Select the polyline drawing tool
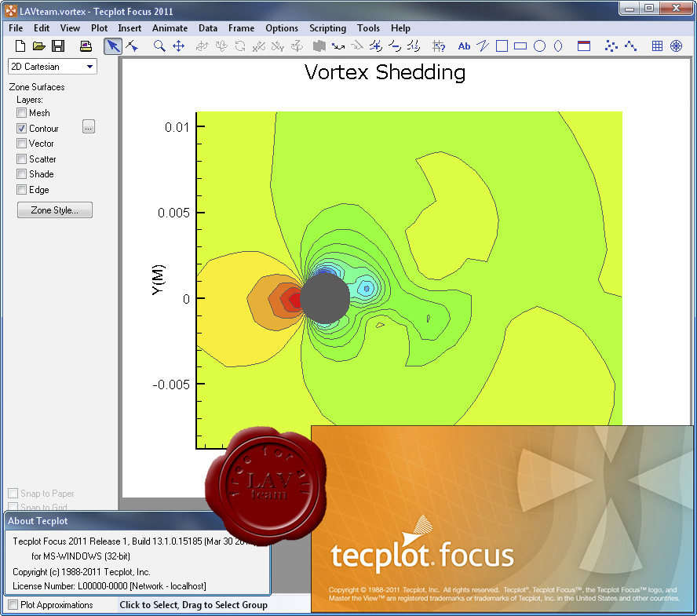Viewport: 697px width, 616px height. (x=483, y=46)
